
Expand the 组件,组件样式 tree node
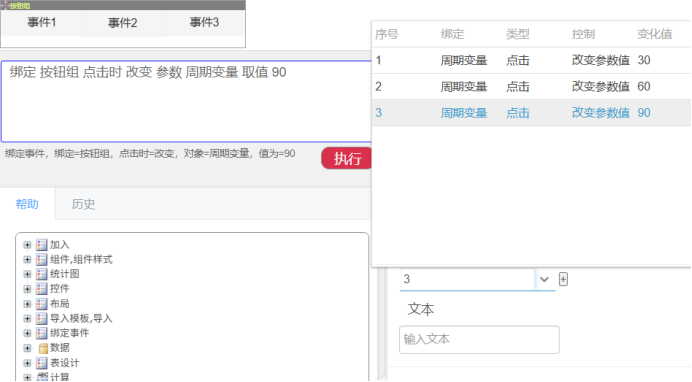pyautogui.click(x=27, y=259)
